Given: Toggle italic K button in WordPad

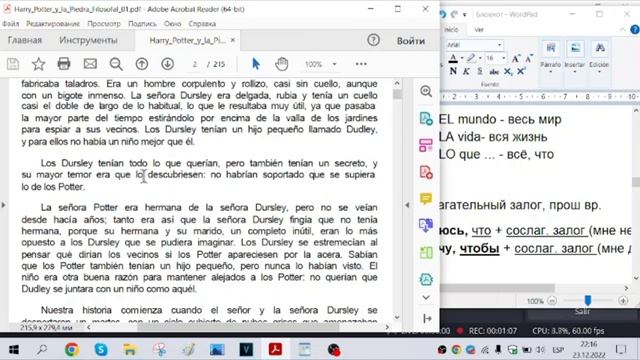Looking at the screenshot, I should [466, 71].
